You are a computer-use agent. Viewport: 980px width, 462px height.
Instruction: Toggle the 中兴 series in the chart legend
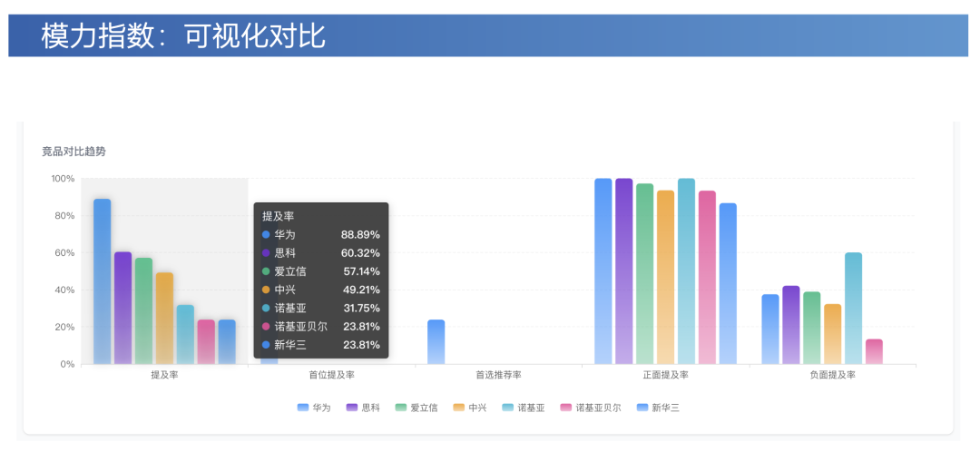tap(470, 408)
